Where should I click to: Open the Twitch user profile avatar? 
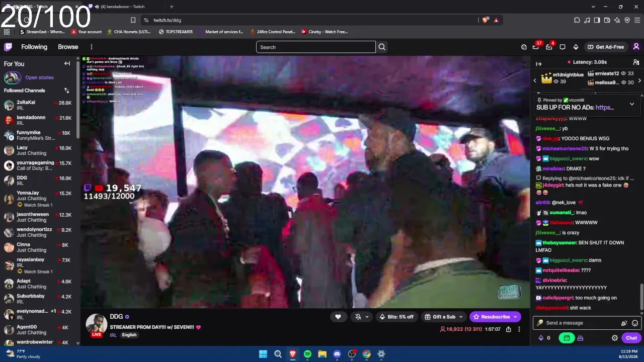pyautogui.click(x=636, y=47)
